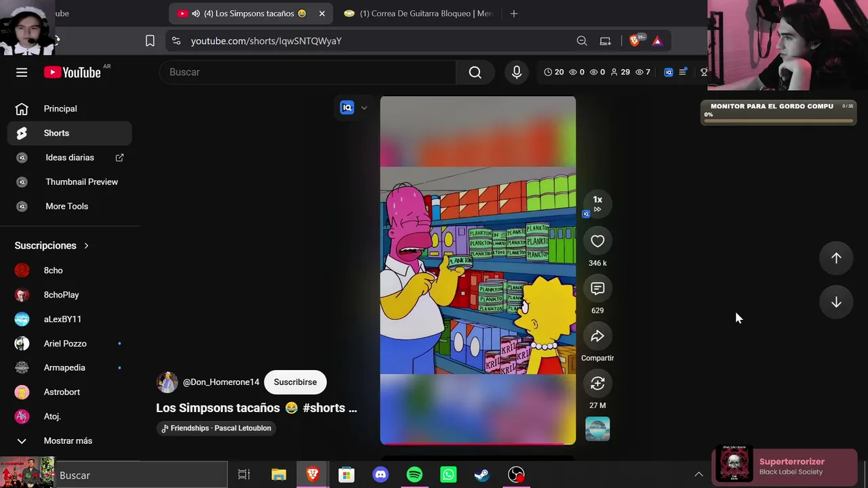Show hidden system tray icons chevron
This screenshot has height=488, width=868.
698,474
